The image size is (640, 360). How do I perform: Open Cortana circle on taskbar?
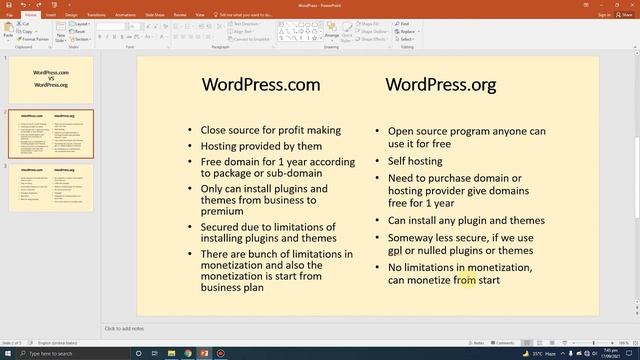138,353
